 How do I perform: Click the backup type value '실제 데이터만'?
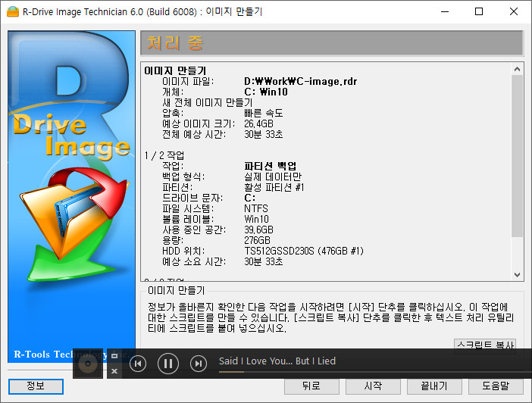pyautogui.click(x=273, y=177)
